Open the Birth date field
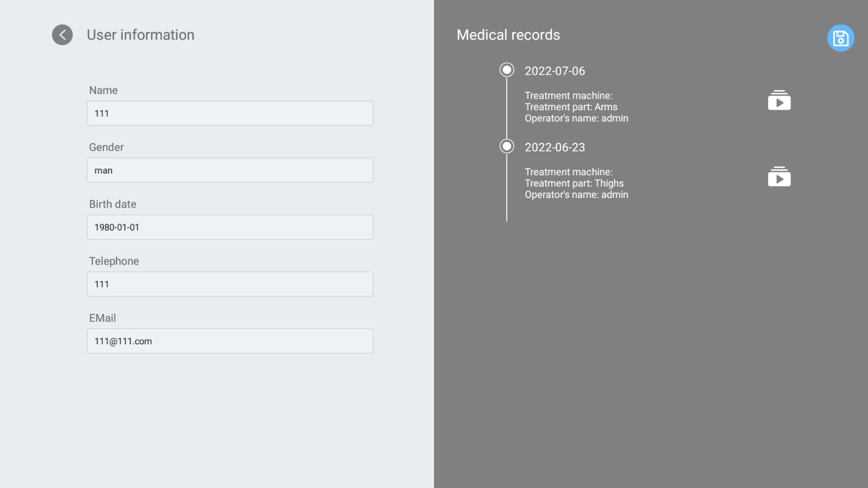Screen dimensions: 868x488 230,227
